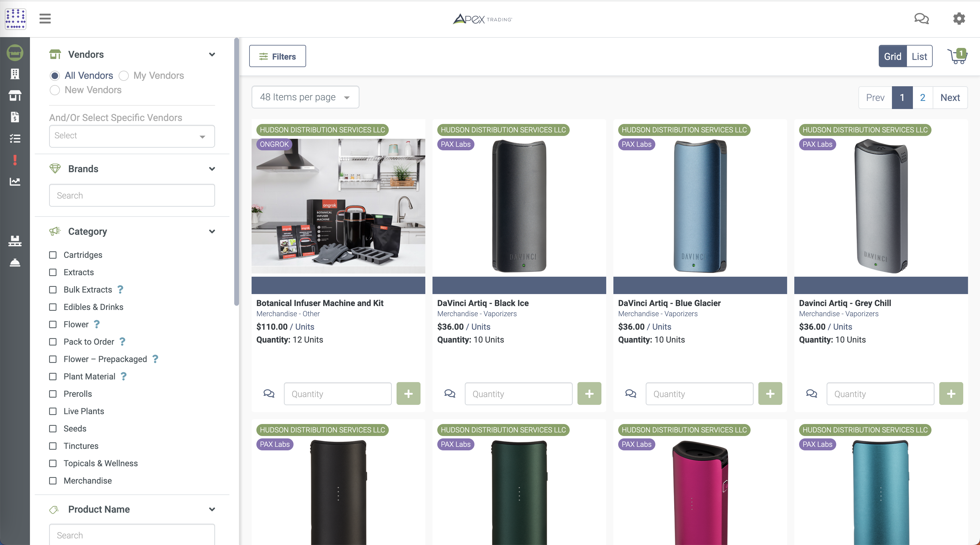
Task: Check the Seeds category
Action: [53, 429]
